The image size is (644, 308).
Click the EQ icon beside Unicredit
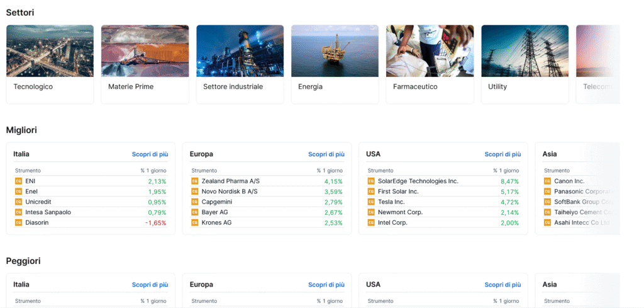(x=18, y=202)
